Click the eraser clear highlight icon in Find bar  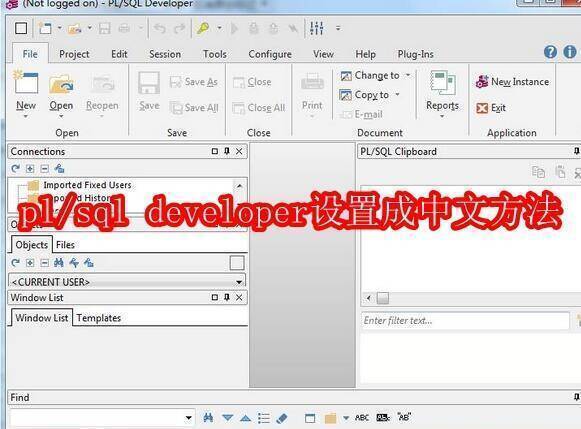(282, 418)
